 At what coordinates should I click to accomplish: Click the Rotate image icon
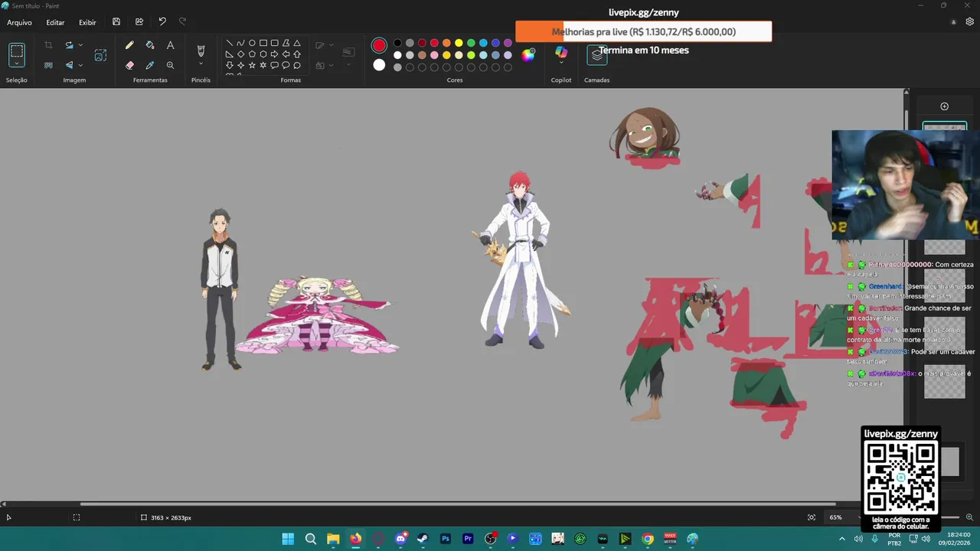[69, 45]
